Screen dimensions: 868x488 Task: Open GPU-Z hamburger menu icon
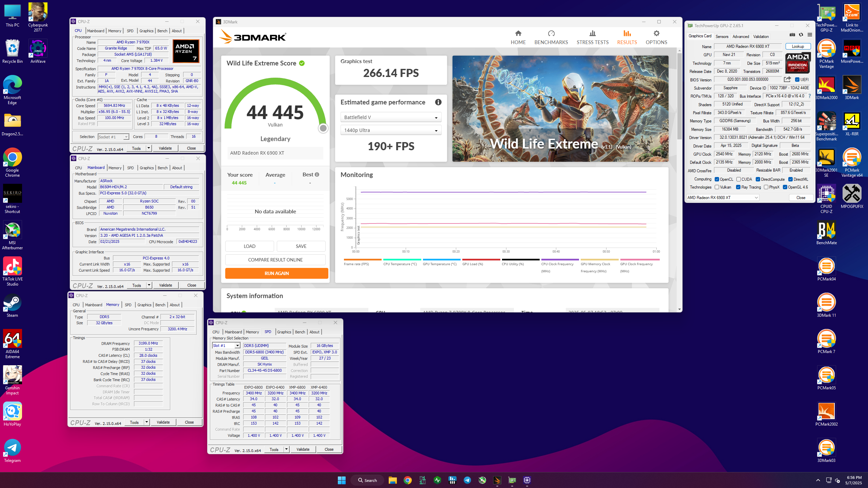[x=810, y=35]
